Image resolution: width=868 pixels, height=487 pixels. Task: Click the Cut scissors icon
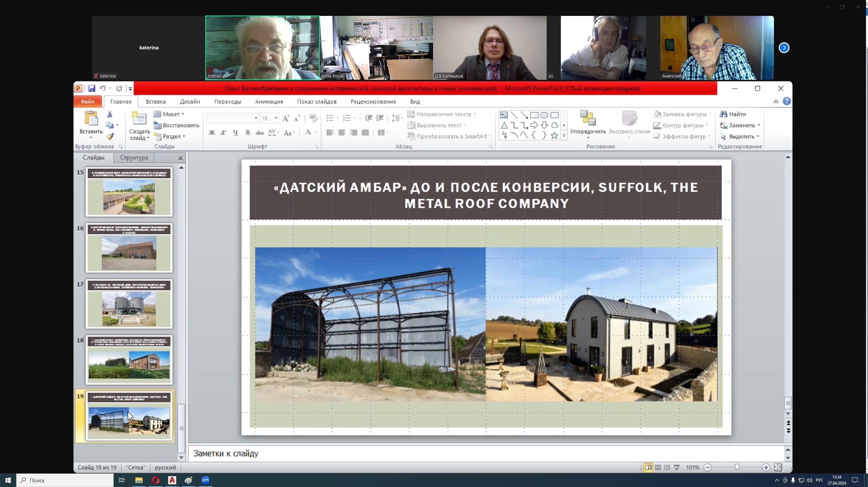click(110, 114)
